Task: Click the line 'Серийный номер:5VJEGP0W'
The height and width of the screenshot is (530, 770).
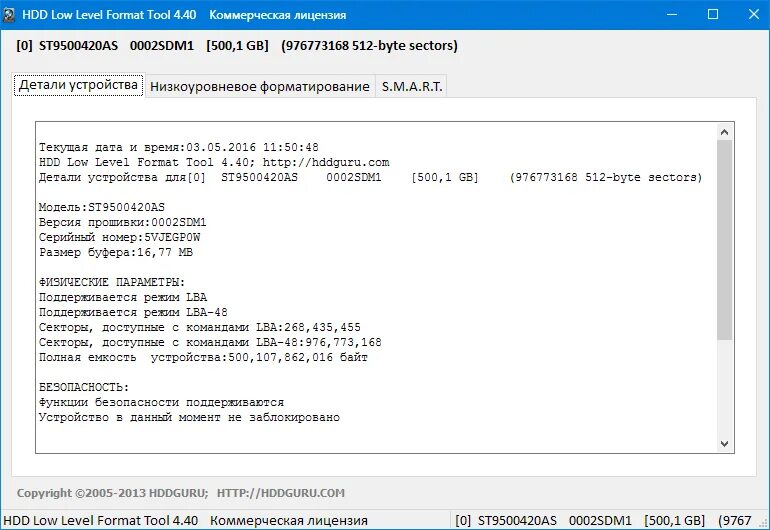Action: (x=119, y=237)
